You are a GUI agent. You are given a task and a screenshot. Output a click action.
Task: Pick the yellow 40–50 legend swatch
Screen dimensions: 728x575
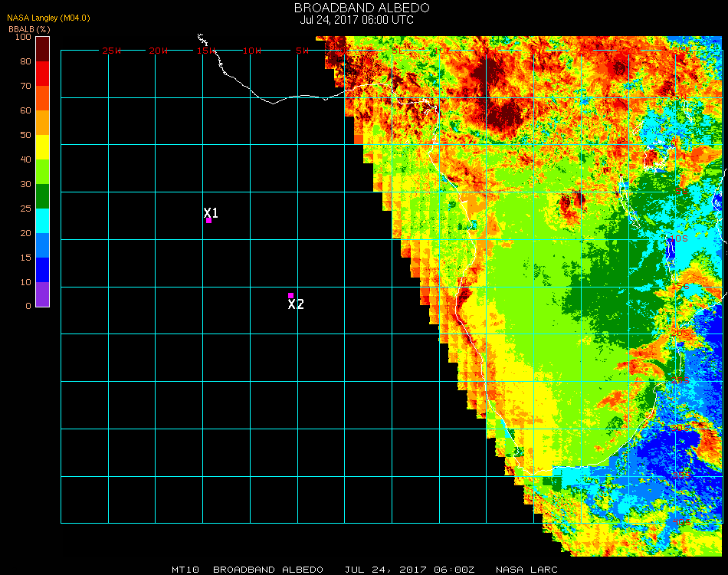tap(42, 146)
